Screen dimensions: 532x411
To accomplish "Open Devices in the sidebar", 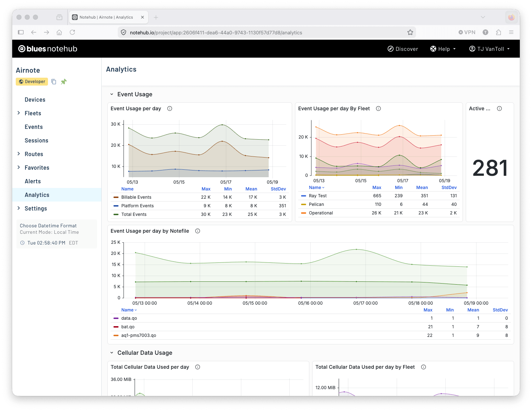I will click(x=35, y=100).
